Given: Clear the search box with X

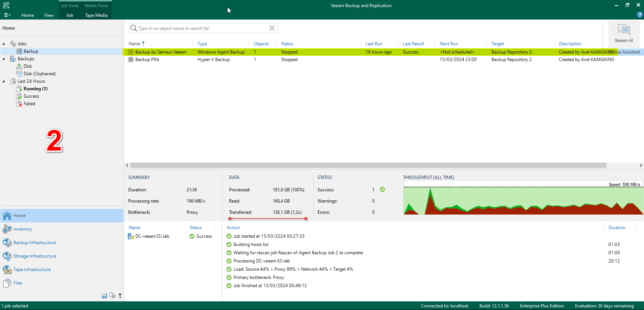Looking at the screenshot, I should 272,28.
